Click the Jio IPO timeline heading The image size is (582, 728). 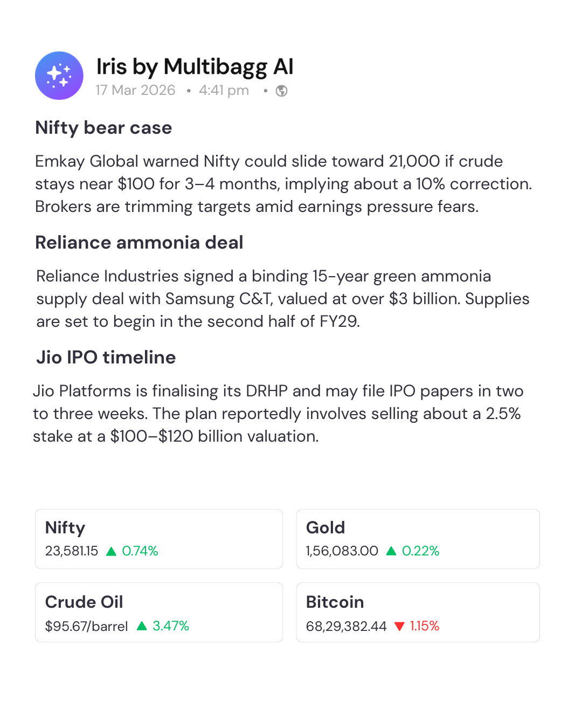[x=106, y=358]
